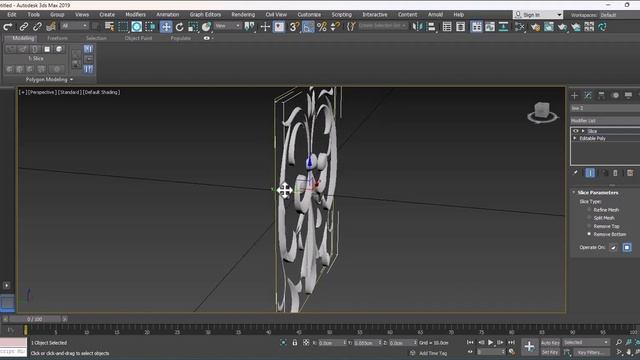640x360 pixels.
Task: Click the Mirror tool icon
Action: coord(417,27)
